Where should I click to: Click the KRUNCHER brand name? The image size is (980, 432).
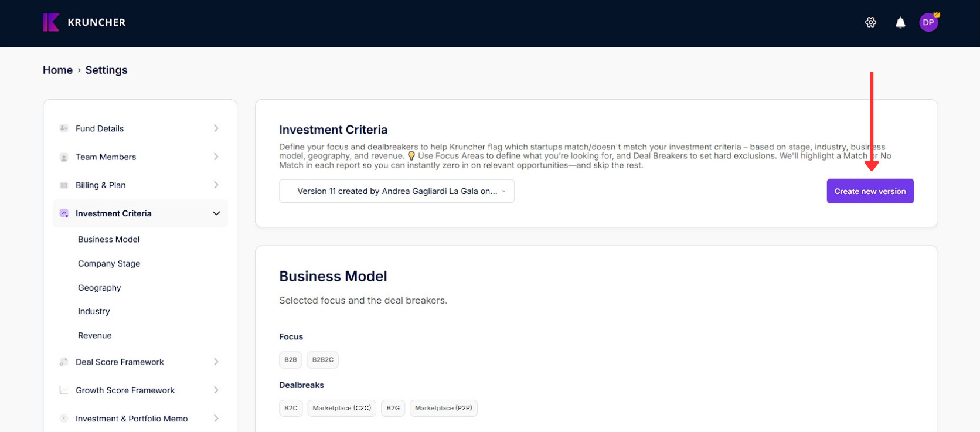pyautogui.click(x=97, y=22)
